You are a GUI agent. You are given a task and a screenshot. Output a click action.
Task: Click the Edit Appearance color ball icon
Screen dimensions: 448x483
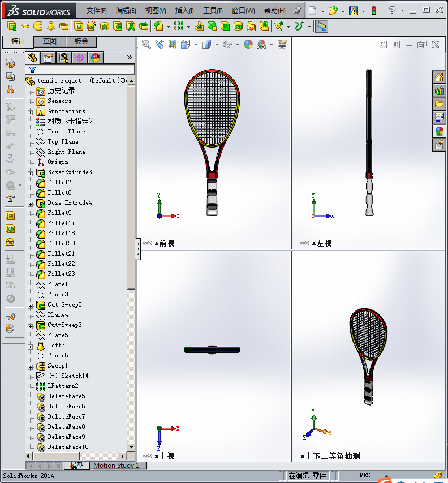(x=248, y=44)
